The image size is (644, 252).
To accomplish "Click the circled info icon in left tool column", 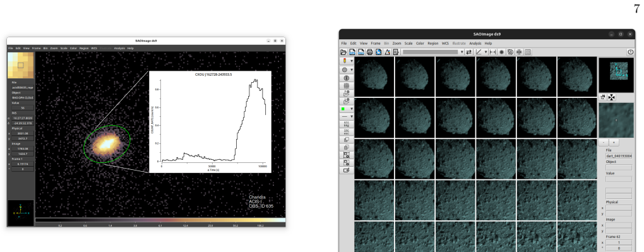I will [x=346, y=78].
